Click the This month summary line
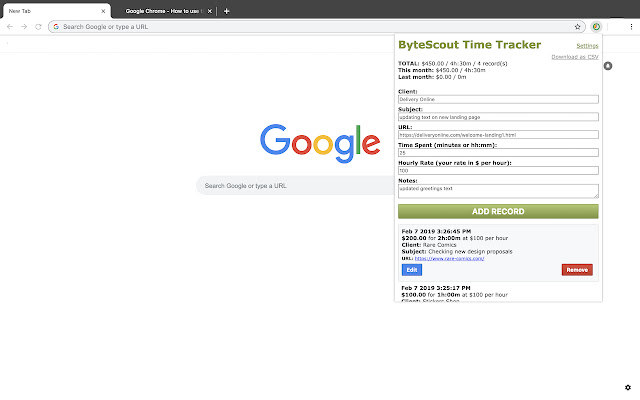 (442, 70)
